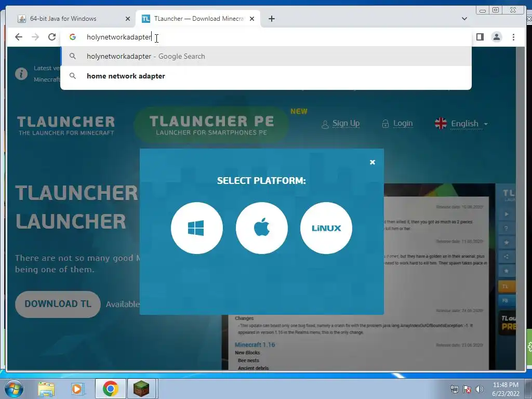Select the Windows platform icon
532x399 pixels.
point(197,228)
